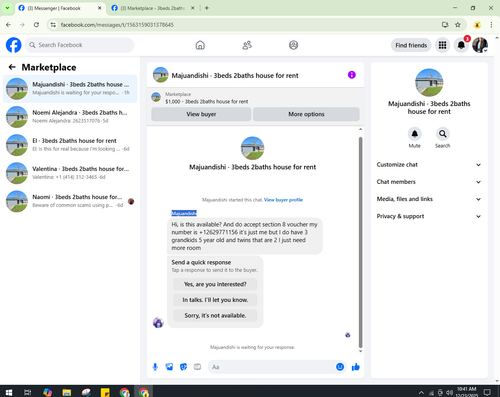This screenshot has width=500, height=397.
Task: Open the purple conversation info icon
Action: (x=352, y=75)
